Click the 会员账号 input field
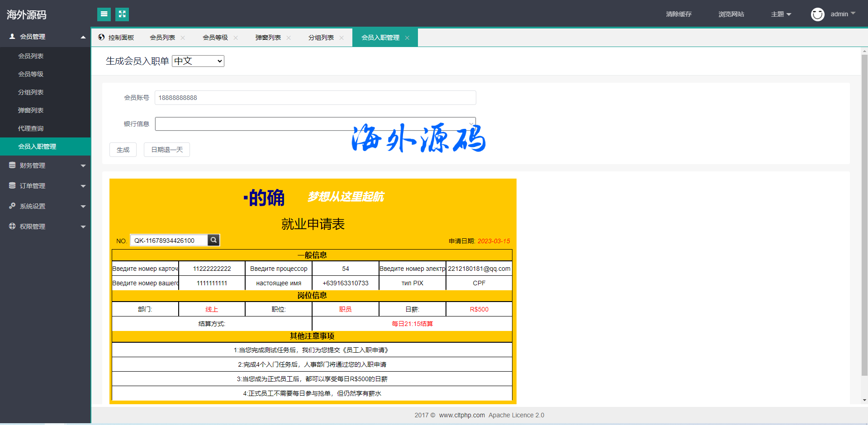 [315, 98]
